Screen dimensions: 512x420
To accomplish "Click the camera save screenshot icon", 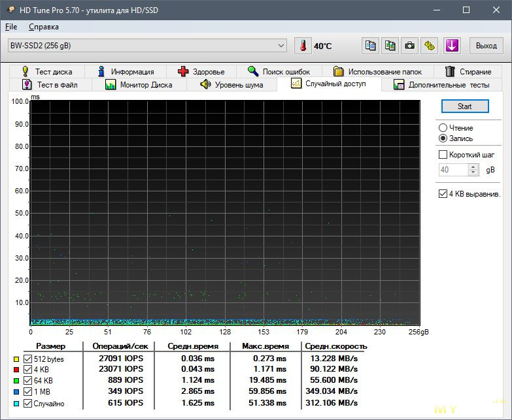I will click(409, 46).
